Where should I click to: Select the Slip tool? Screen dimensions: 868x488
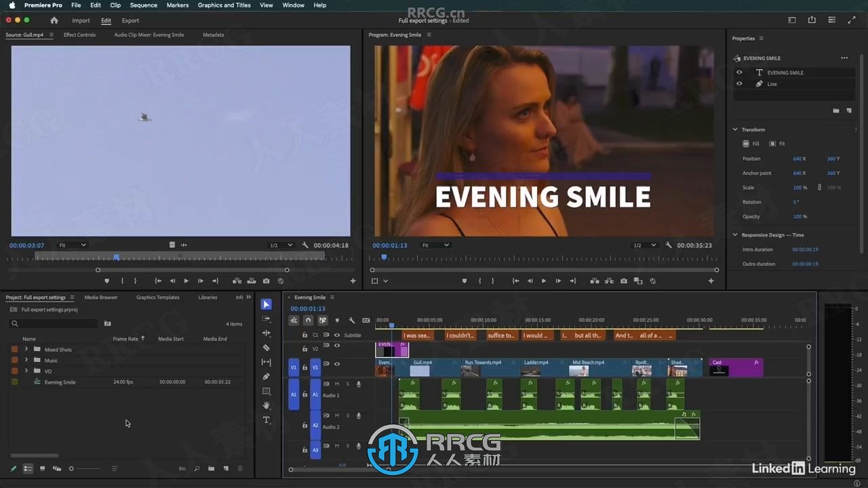(x=267, y=363)
